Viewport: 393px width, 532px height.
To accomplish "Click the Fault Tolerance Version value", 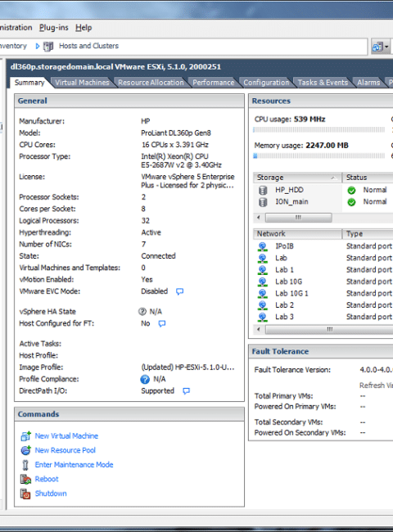I will pos(376,370).
